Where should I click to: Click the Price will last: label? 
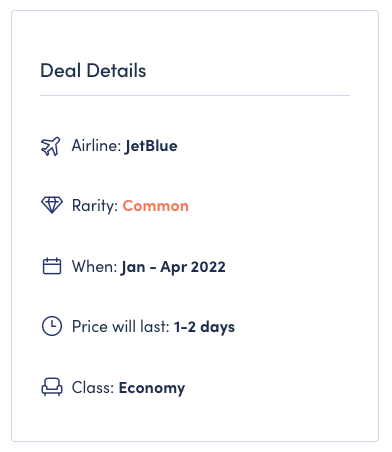point(121,327)
